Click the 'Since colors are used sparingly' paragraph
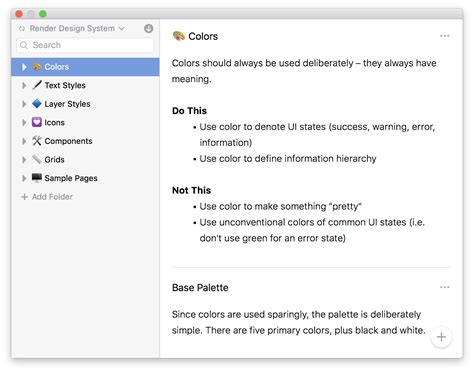The image size is (474, 372). coord(299,322)
